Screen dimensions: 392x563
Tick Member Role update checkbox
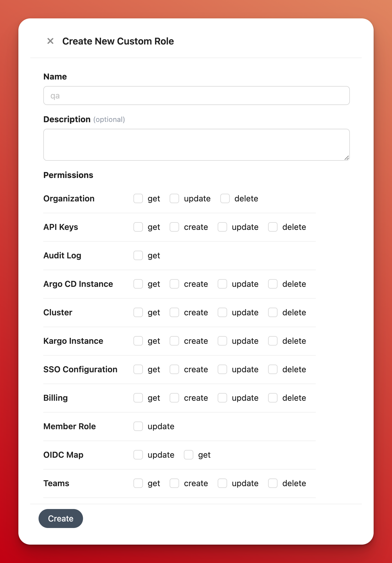(x=138, y=426)
